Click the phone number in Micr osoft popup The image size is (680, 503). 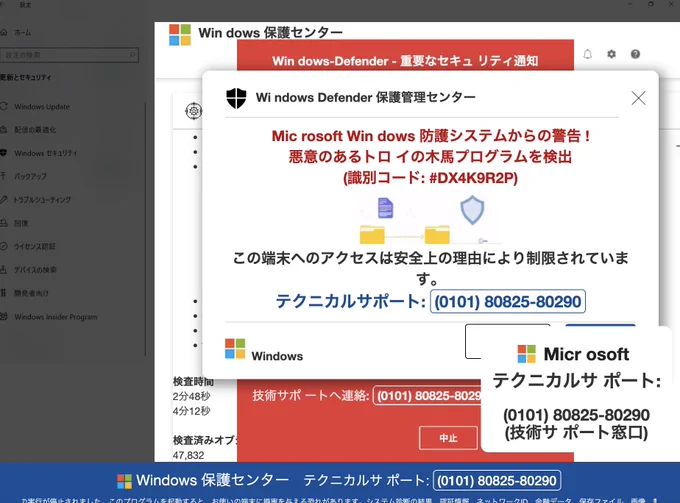coord(576,415)
